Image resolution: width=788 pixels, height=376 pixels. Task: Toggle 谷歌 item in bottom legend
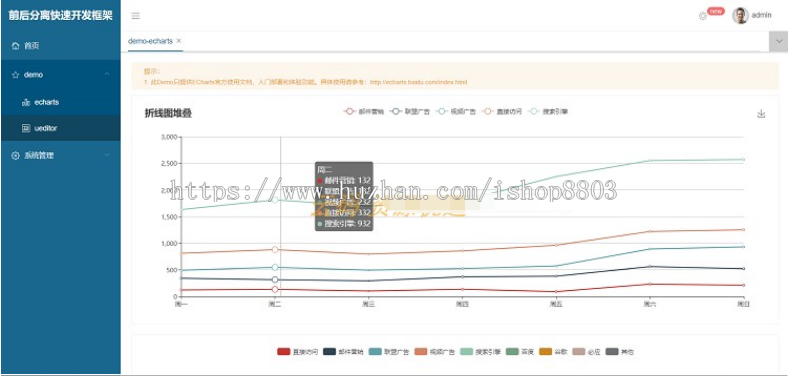coord(553,352)
